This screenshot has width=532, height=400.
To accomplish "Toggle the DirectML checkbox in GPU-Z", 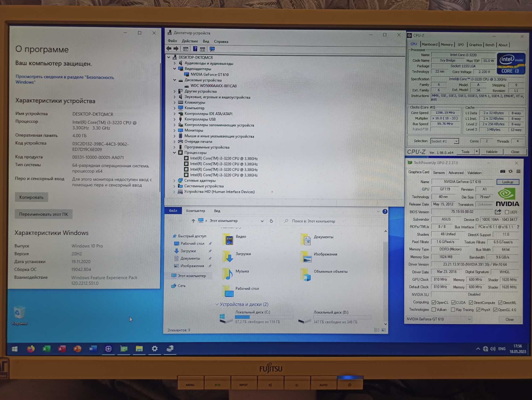I will 500,303.
